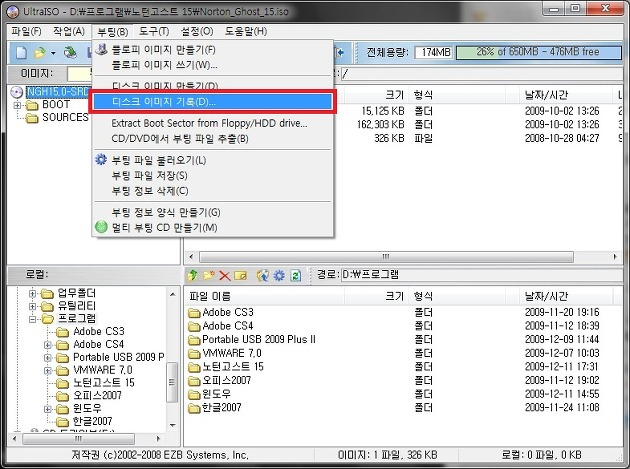Viewport: 630px width, 469px height.
Task: Choose 부팅 파일 불러오기(L) menu entry
Action: 213,160
